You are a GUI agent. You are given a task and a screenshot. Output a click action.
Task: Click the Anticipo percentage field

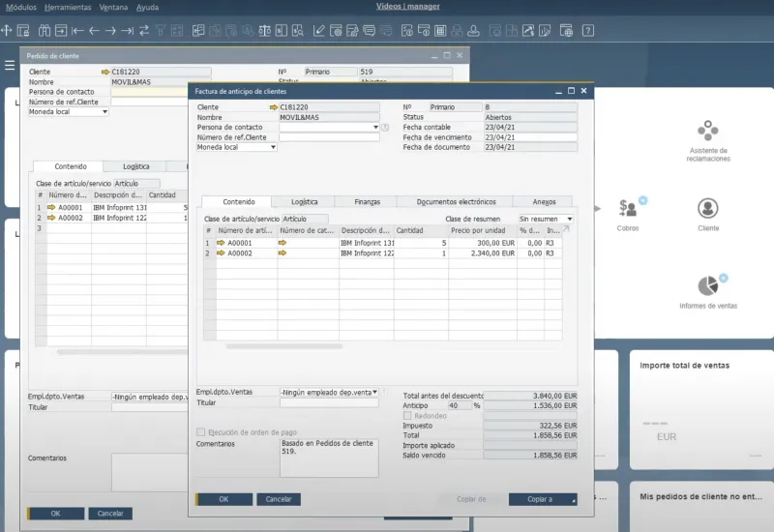coord(460,405)
